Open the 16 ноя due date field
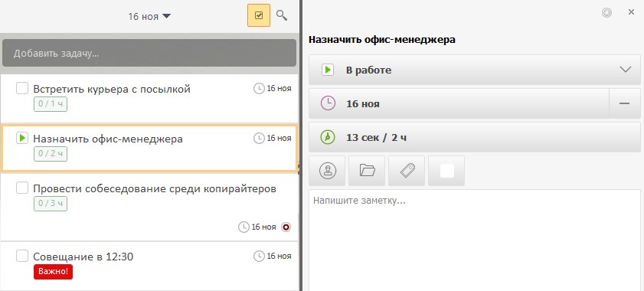Screen dimensions: 644x291 click(459, 103)
